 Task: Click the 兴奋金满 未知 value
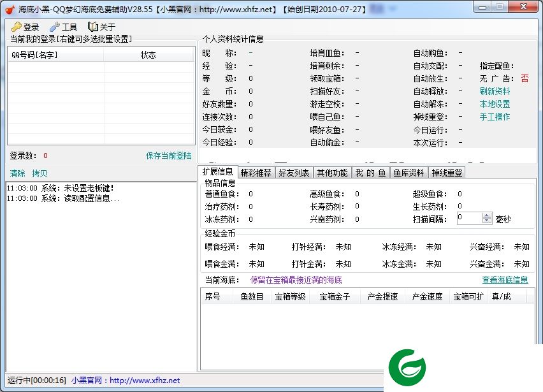(x=522, y=264)
